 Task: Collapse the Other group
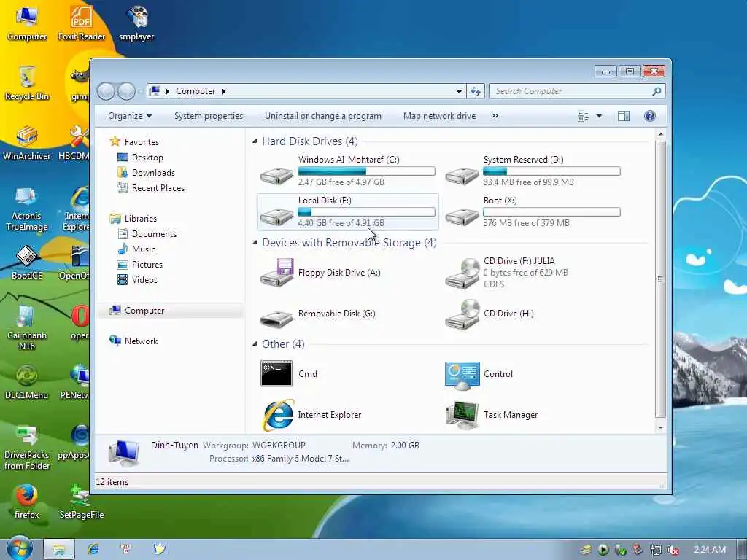(255, 344)
